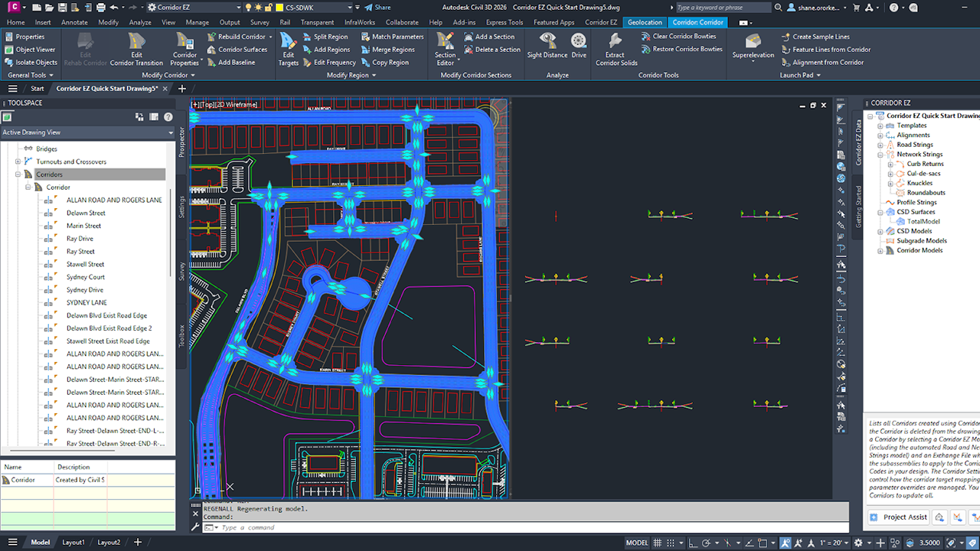Select the Split Region tool
The width and height of the screenshot is (980, 551).
point(325,37)
